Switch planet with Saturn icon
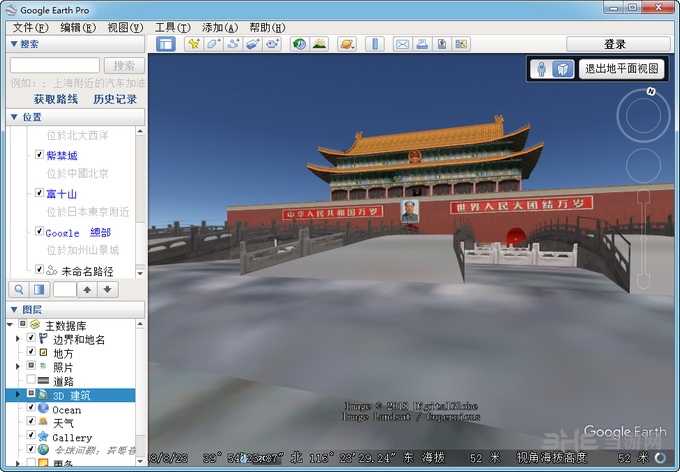 tap(347, 44)
